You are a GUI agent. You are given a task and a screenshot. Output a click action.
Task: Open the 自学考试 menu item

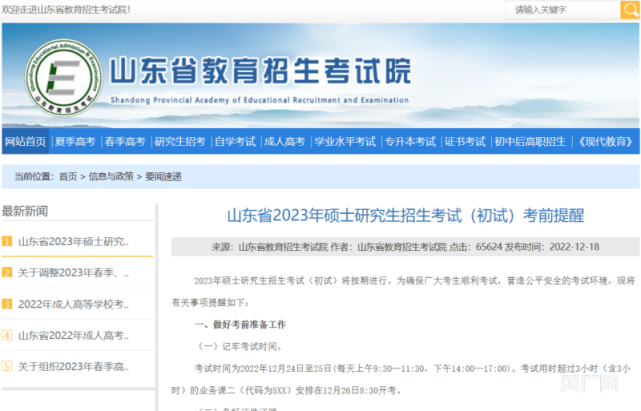click(235, 141)
